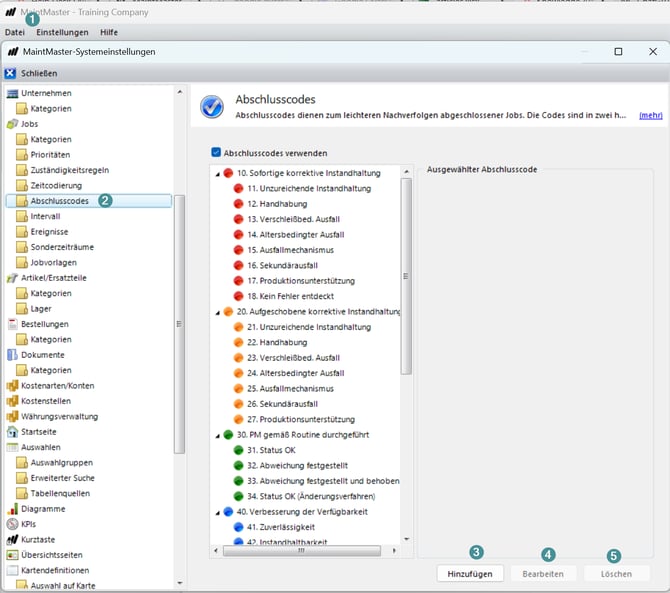Click the code list horizontal scrollbar thumb
The image size is (670, 593).
click(302, 551)
